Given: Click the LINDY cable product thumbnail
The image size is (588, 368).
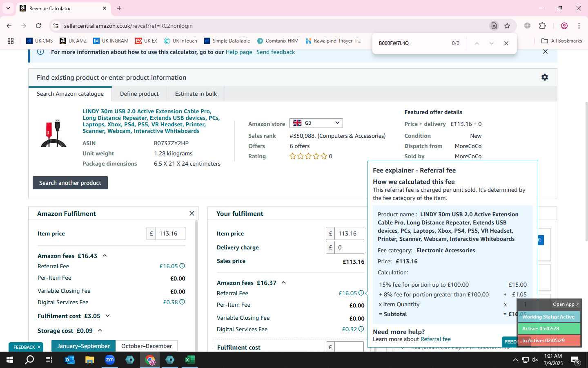Looking at the screenshot, I should (54, 133).
